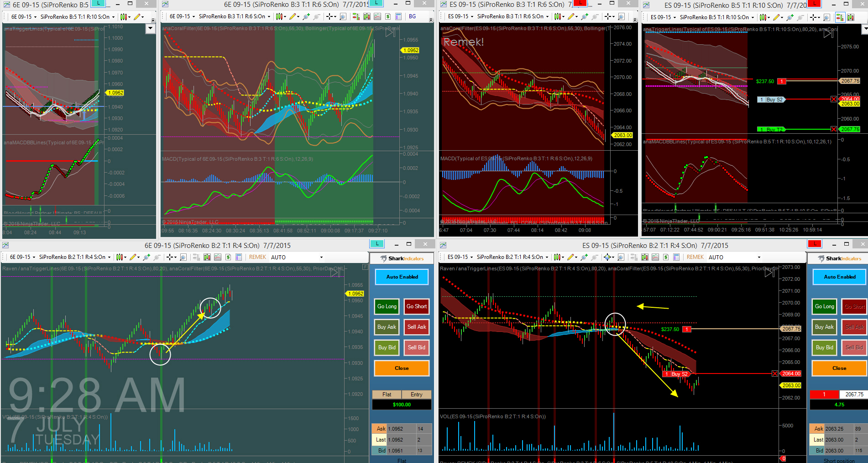868x463 pixels.
Task: Click the red 1 quantity marker at $237.50 in ES B:2
Action: coord(687,329)
